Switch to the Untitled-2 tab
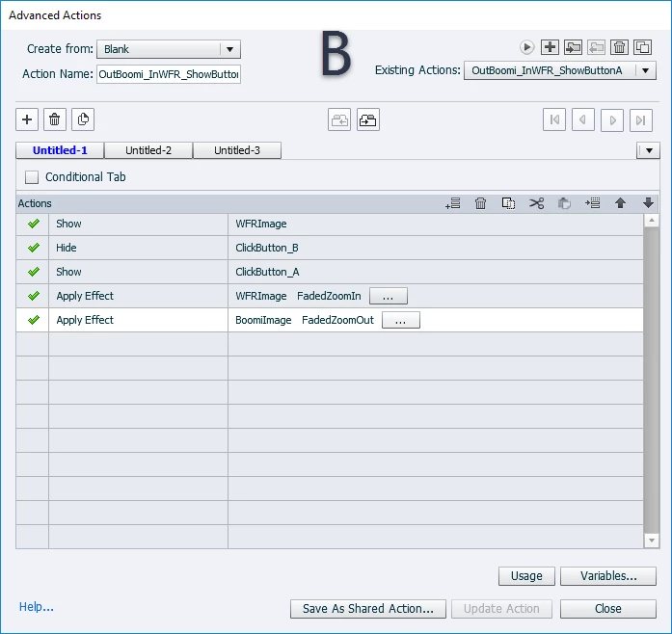The width and height of the screenshot is (672, 634). coord(148,150)
